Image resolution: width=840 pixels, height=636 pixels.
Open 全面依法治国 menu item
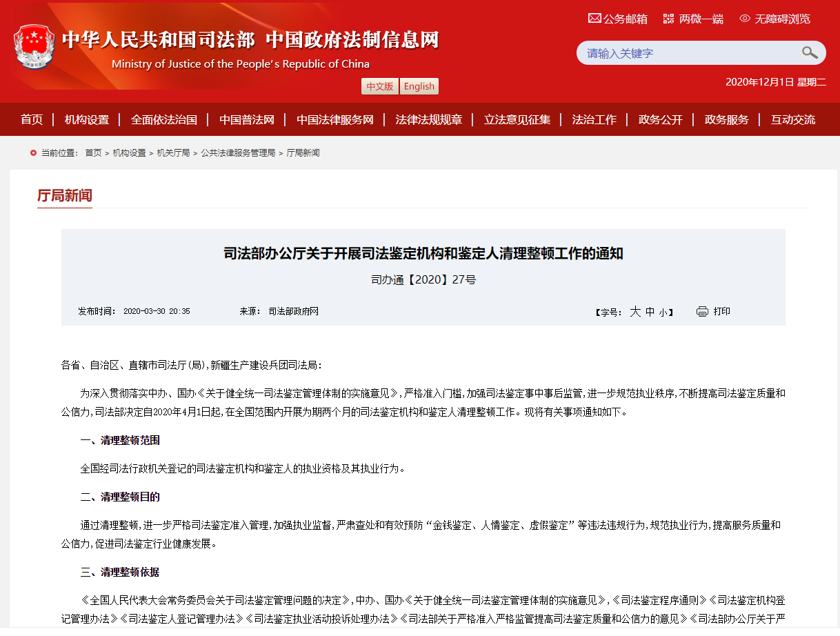pos(164,119)
